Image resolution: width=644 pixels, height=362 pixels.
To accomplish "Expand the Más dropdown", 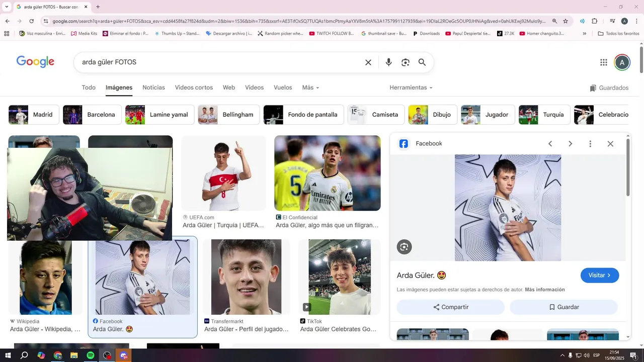I will 310,87.
